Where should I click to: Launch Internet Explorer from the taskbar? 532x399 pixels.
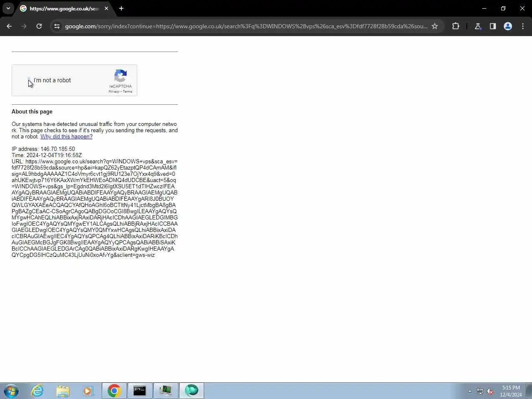[x=37, y=391]
